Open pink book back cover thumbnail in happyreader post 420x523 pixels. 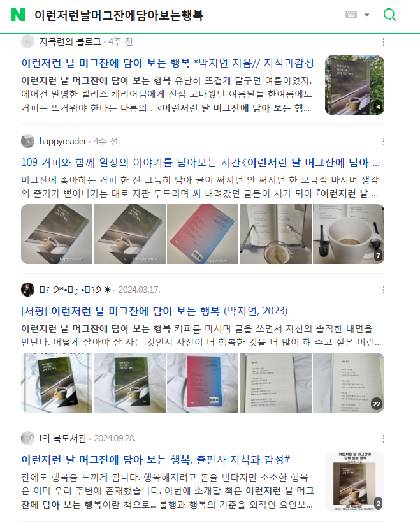203,234
